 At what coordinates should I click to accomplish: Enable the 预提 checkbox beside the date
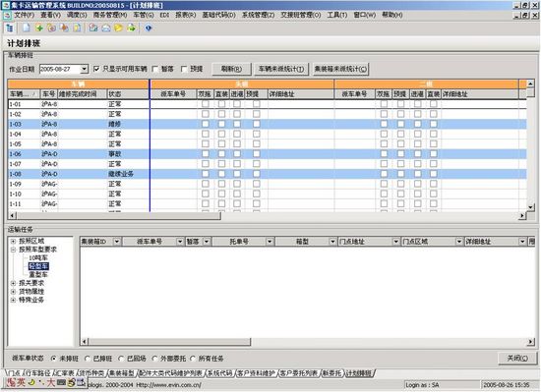[184, 69]
